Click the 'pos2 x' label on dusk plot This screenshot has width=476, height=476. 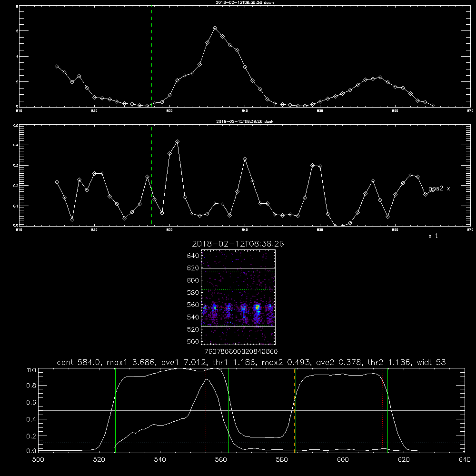(439, 188)
